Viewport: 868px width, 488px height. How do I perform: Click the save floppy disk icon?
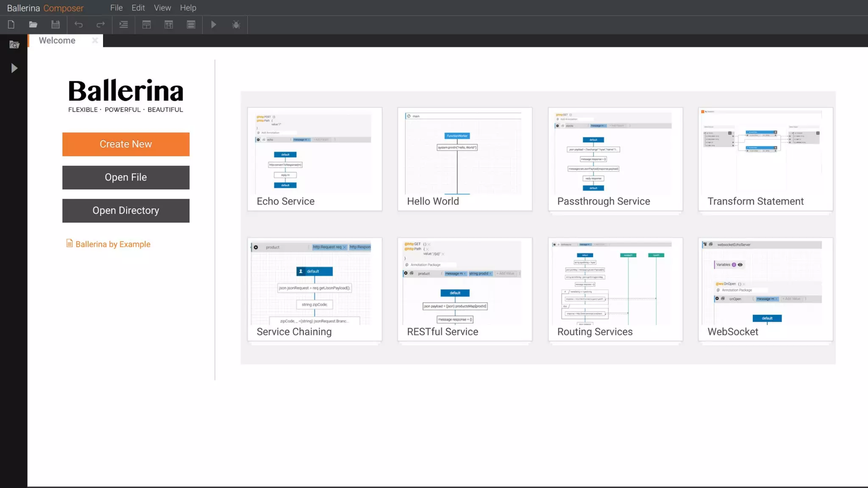coord(56,25)
